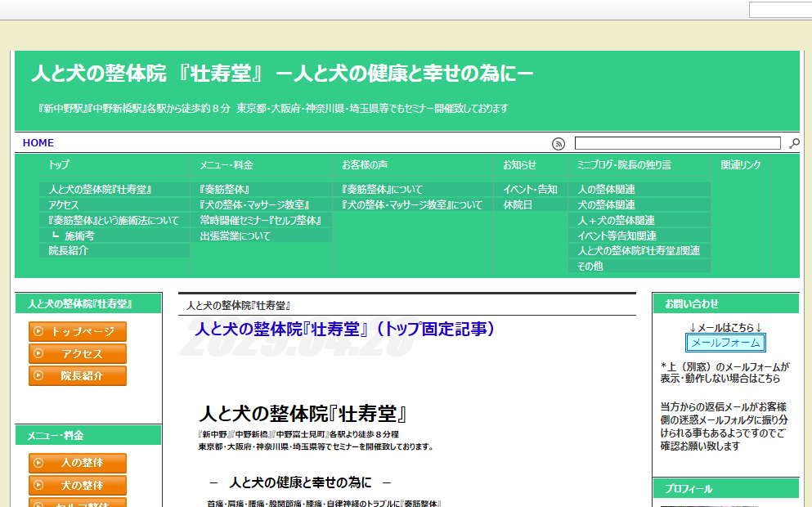Open the お知らせ menu heading

(519, 165)
